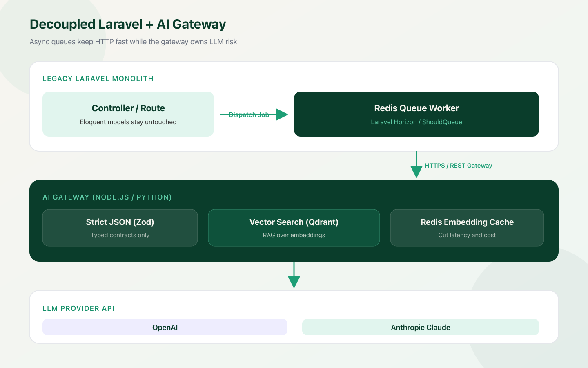Click the HTTPS / REST Gateway label
Screen dimensions: 588x368
point(458,166)
